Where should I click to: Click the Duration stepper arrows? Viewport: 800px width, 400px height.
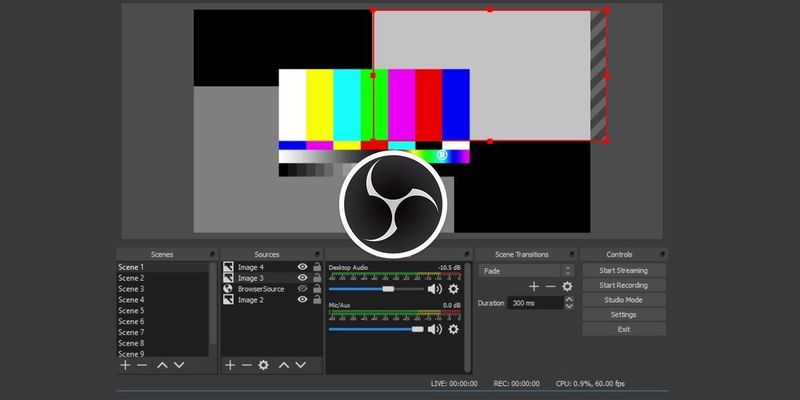coord(569,303)
